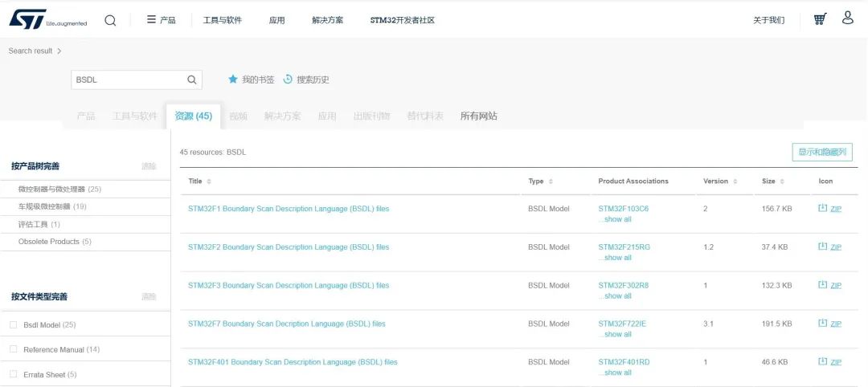
Task: Open the STM32F401RD product link
Action: point(624,362)
